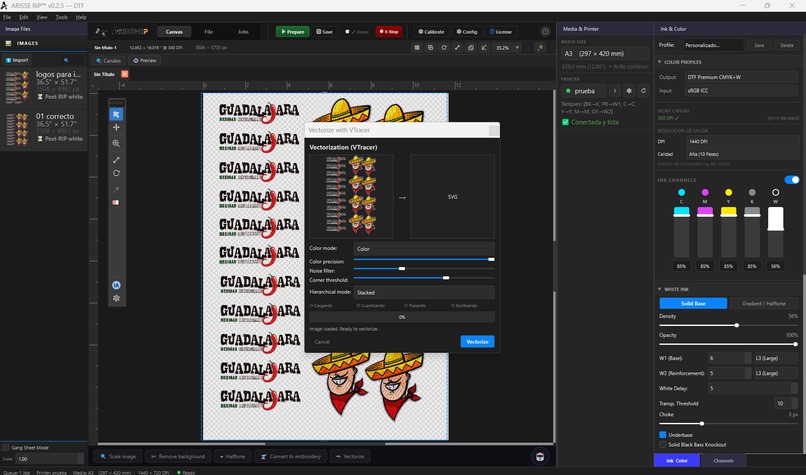Click the angle measure icon before zoom percentage
Image resolution: width=806 pixels, height=475 pixels.
tap(484, 47)
